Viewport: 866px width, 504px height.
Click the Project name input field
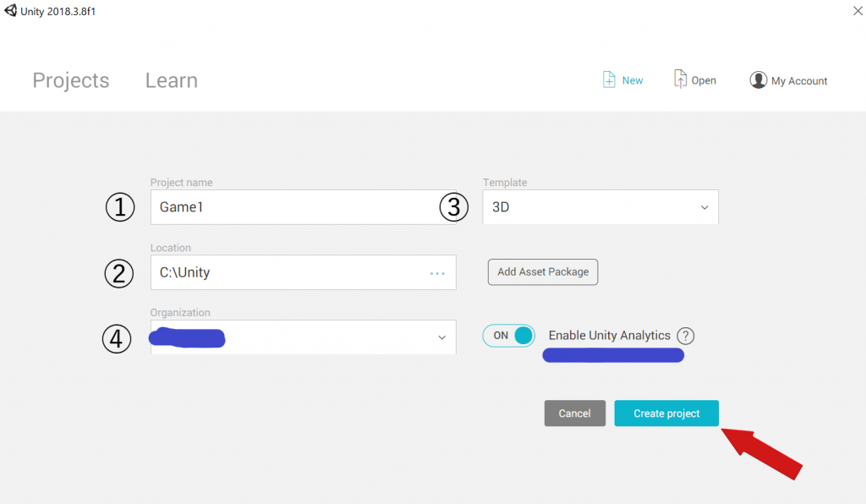coord(304,207)
